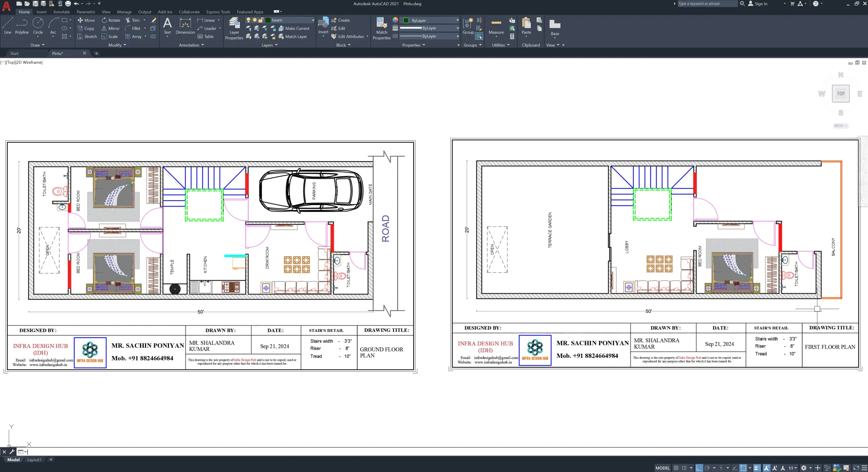Open the annotation scale 1:1 dropdown

click(x=793, y=468)
